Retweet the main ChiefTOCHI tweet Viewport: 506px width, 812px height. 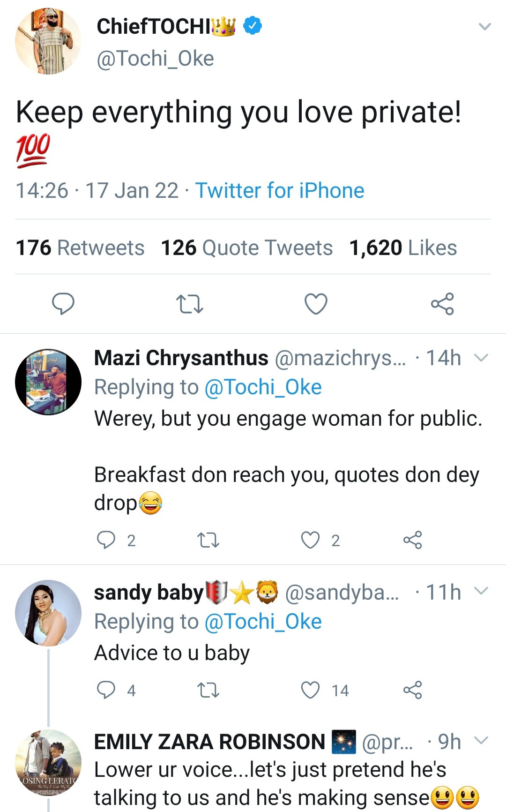tap(190, 304)
